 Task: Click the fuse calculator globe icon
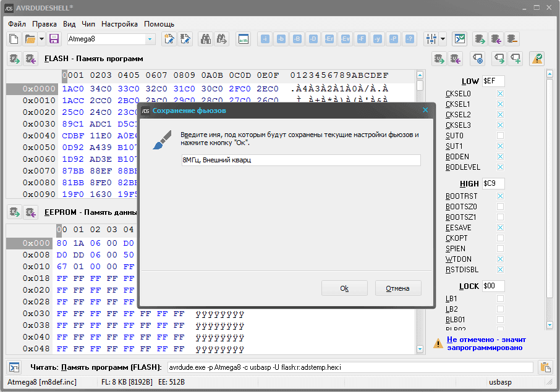click(478, 59)
